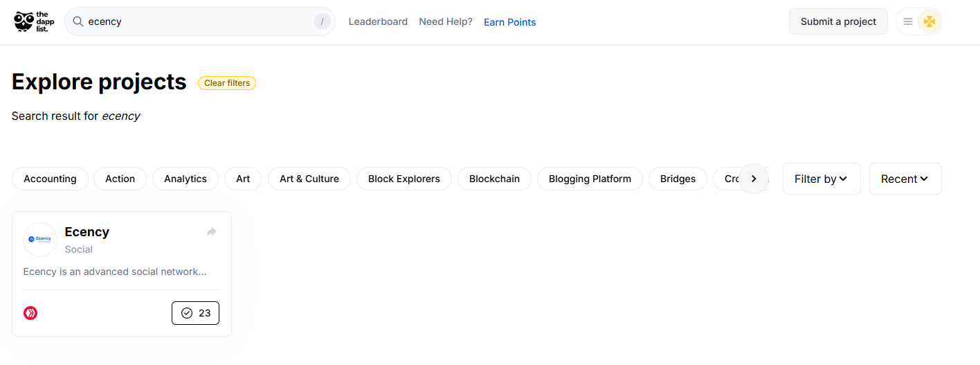
Task: Click Ecency description text in card
Action: click(x=115, y=271)
